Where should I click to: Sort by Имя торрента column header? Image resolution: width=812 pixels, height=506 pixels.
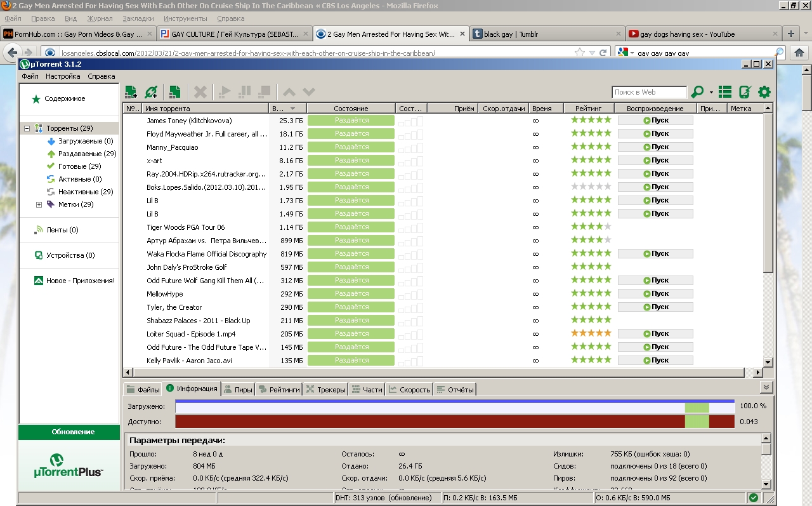206,109
